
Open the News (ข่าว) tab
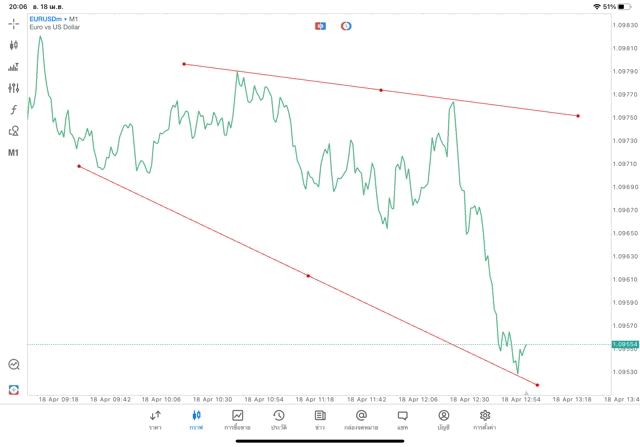[320, 419]
